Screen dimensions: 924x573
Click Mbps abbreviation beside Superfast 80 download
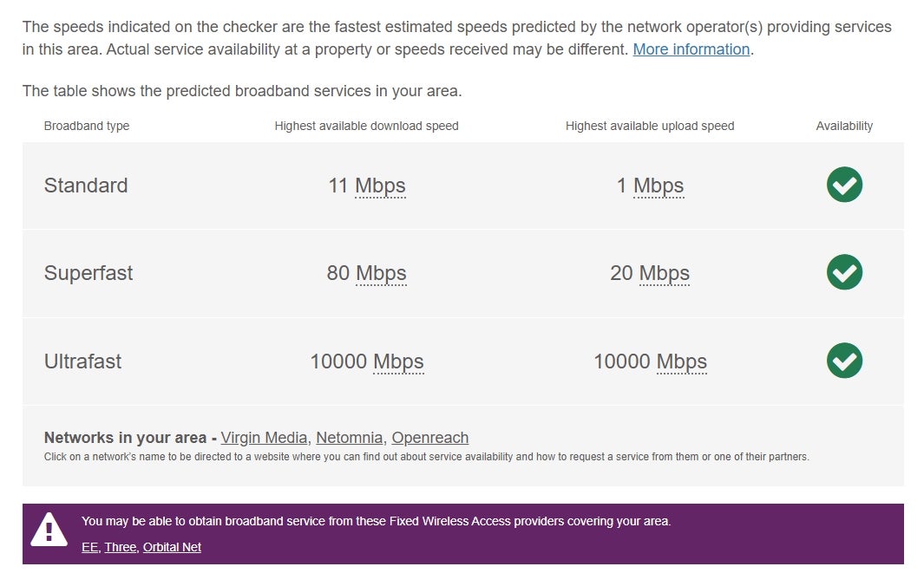381,274
